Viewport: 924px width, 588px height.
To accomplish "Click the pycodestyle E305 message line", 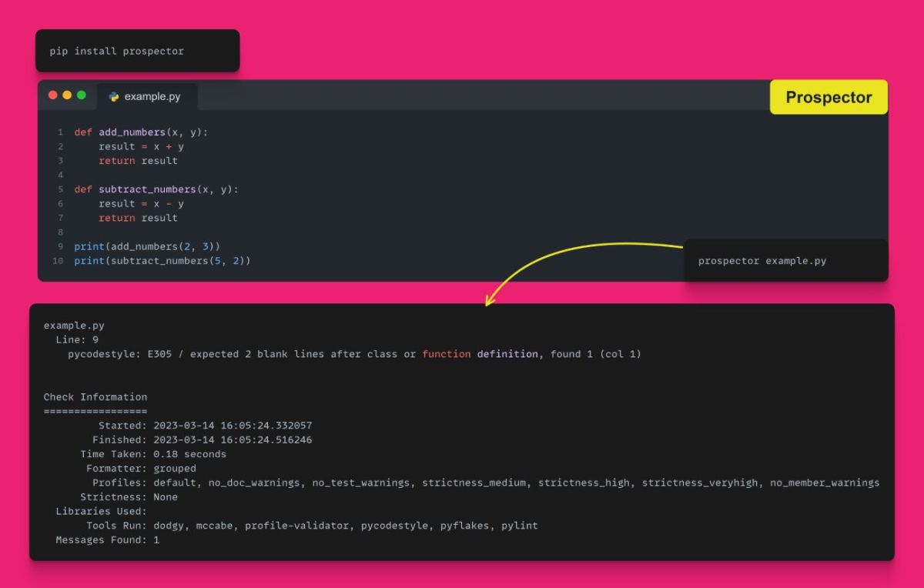I will tap(354, 354).
